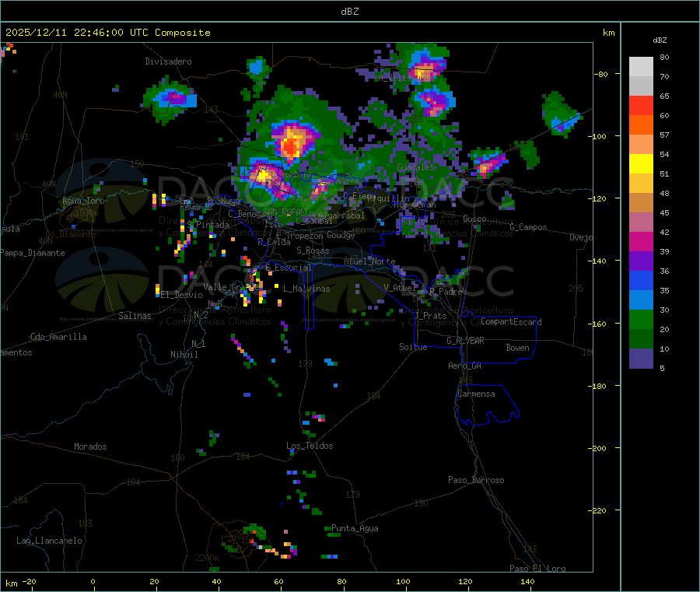The image size is (700, 592).
Task: Click the magenta 39 dBZ legend swatch
Action: click(641, 241)
